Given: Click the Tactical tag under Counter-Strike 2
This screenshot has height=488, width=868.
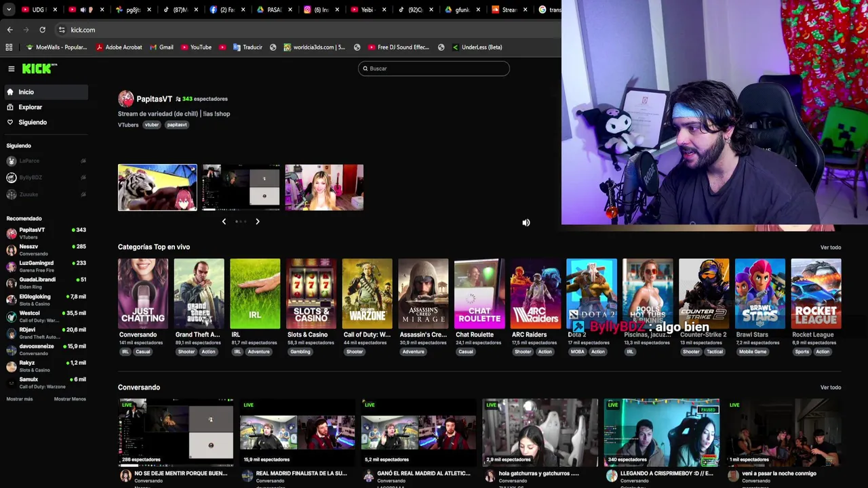Looking at the screenshot, I should (715, 352).
